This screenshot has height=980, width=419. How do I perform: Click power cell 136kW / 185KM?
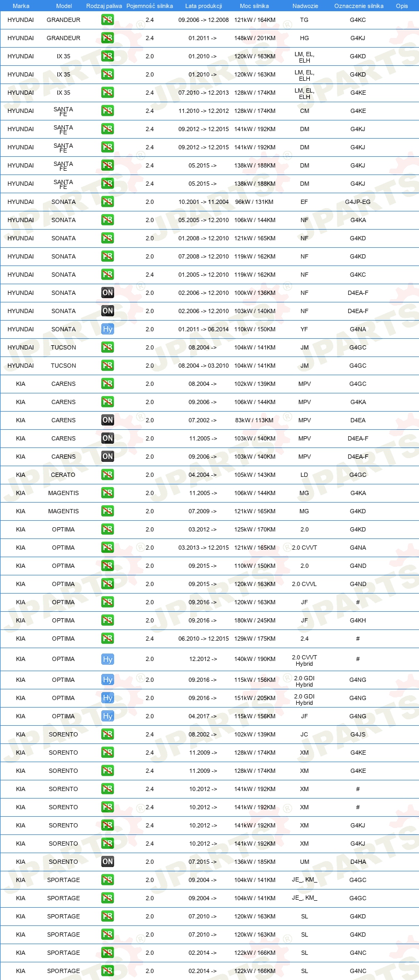pyautogui.click(x=255, y=862)
